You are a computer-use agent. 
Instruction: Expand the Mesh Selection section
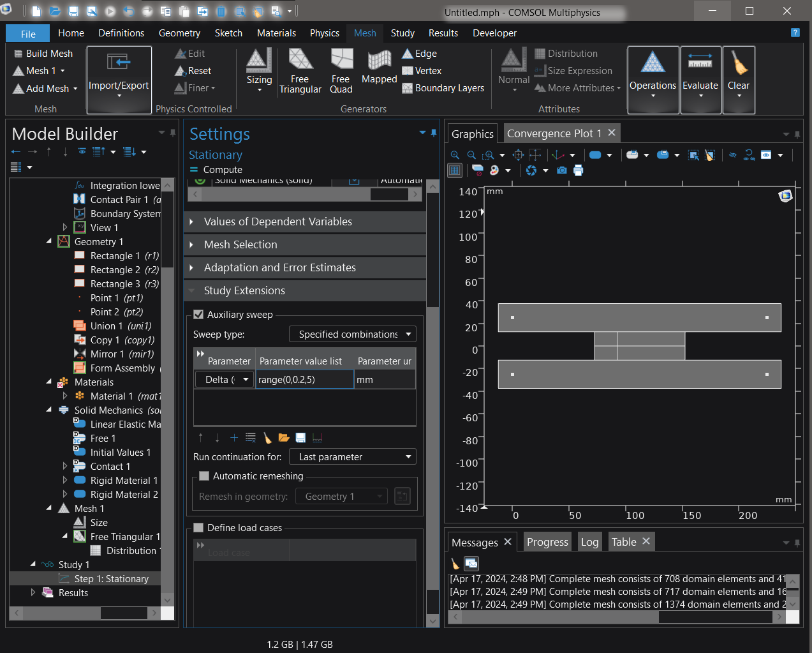point(240,244)
